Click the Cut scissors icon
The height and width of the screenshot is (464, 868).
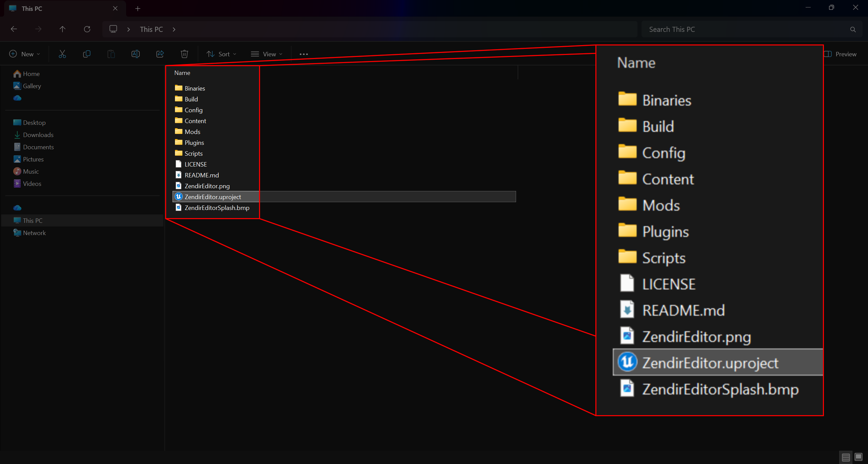62,54
